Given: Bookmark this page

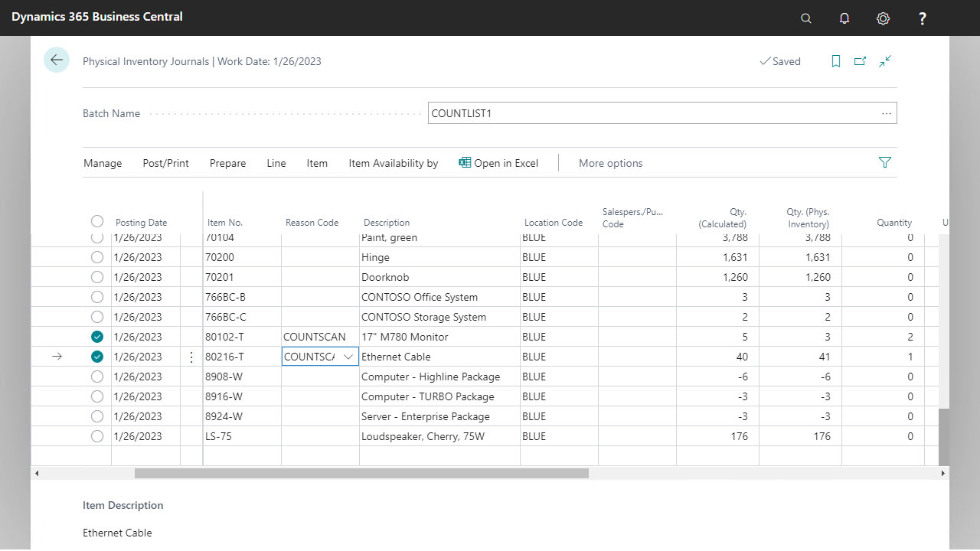Looking at the screenshot, I should (x=836, y=61).
